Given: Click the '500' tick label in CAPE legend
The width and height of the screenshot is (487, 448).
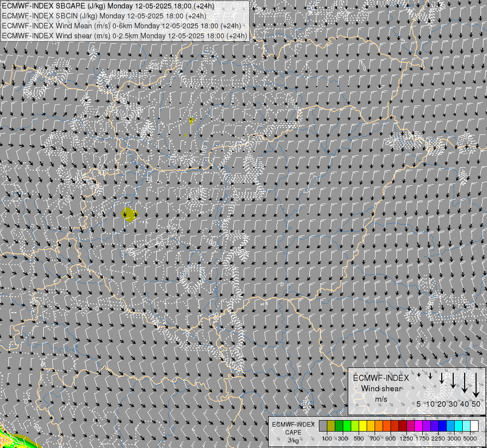Looking at the screenshot, I should 359,439.
